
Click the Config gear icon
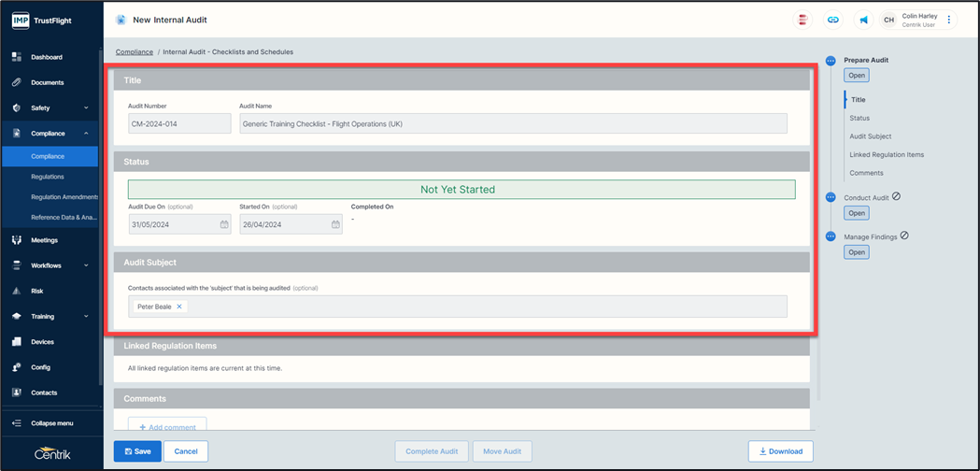[17, 367]
